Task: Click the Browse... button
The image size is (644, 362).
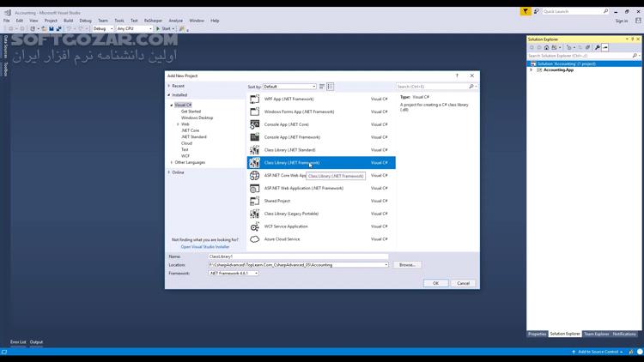Action: click(x=407, y=265)
